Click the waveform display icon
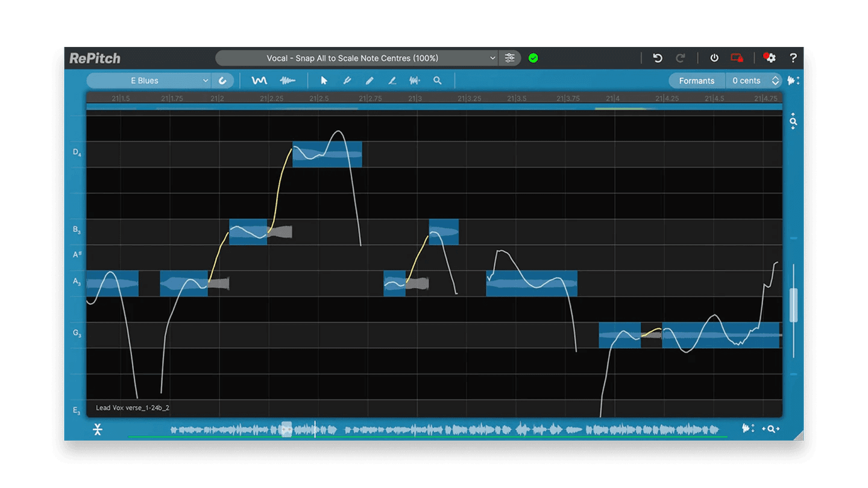 288,81
